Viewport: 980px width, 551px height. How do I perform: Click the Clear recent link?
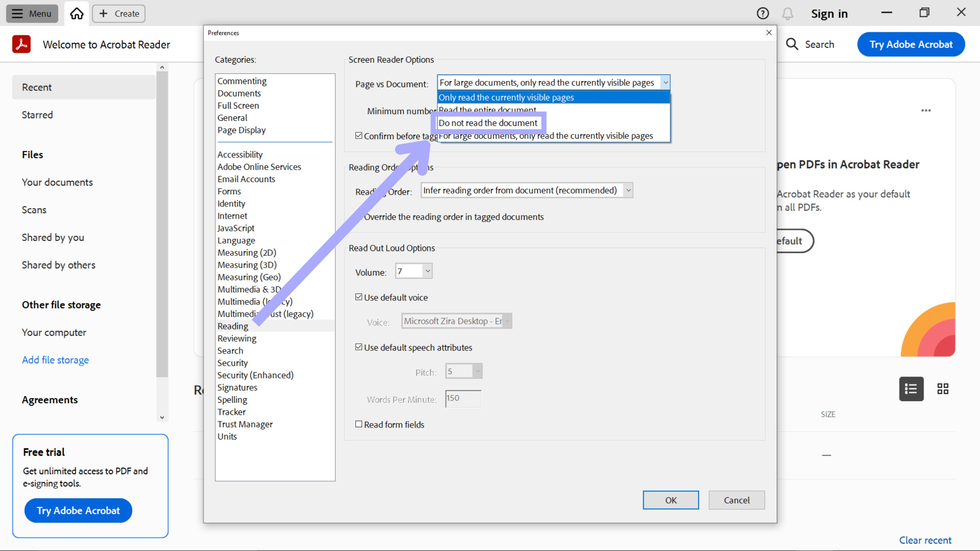pos(925,540)
